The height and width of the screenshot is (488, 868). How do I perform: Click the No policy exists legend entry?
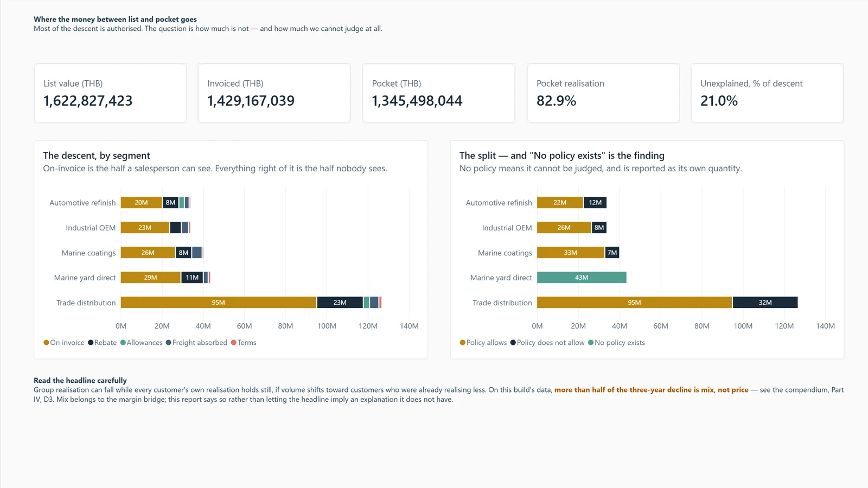[616, 343]
